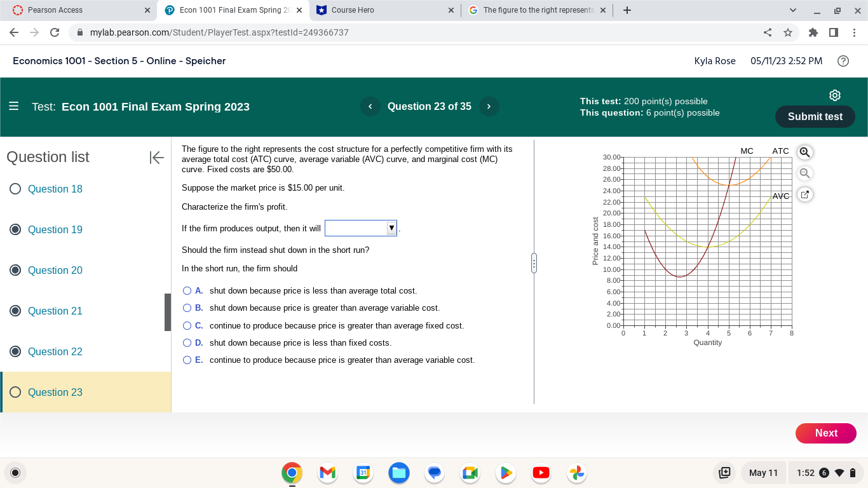
Task: Zoom in on the cost curves graph
Action: click(x=804, y=152)
